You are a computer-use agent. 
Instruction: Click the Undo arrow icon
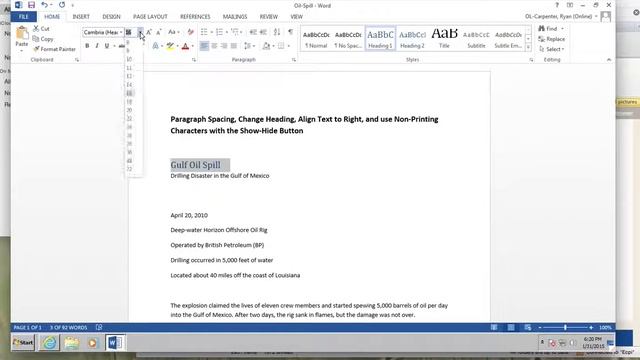pyautogui.click(x=44, y=5)
